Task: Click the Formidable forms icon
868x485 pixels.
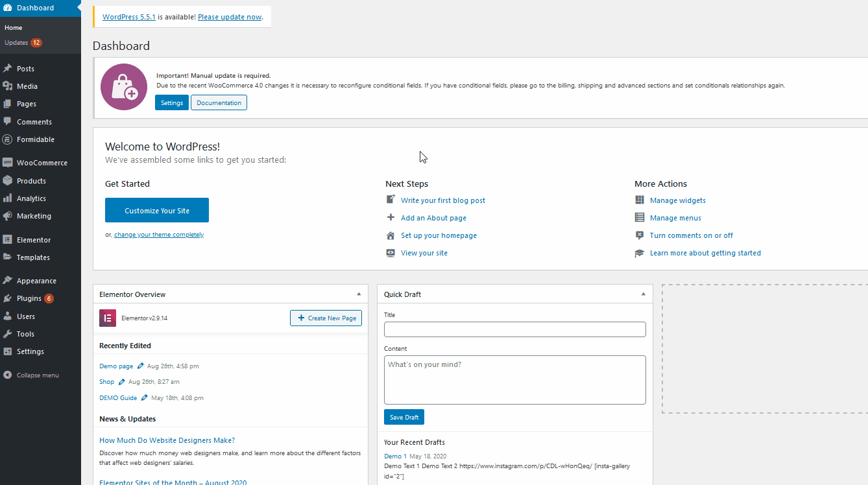Action: click(7, 139)
